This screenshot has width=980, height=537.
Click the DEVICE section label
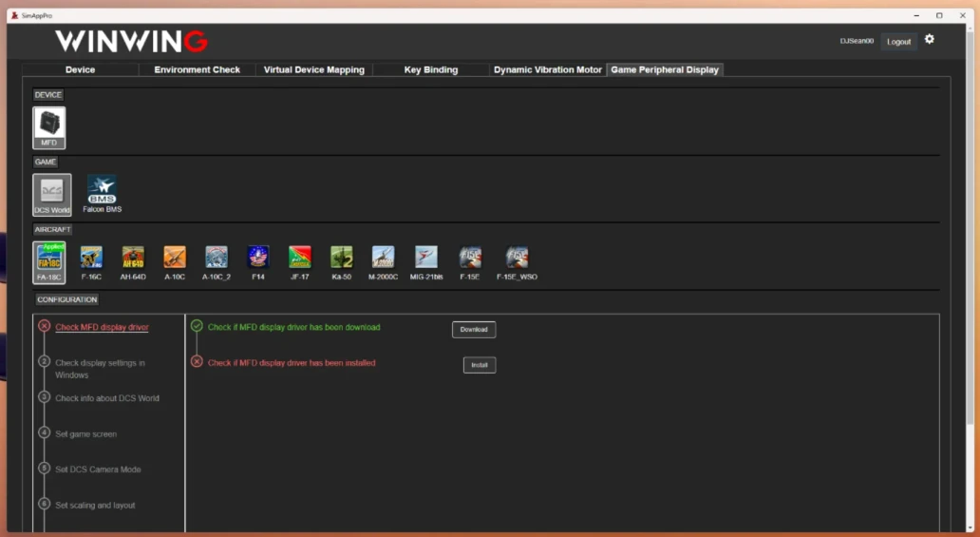coord(48,94)
